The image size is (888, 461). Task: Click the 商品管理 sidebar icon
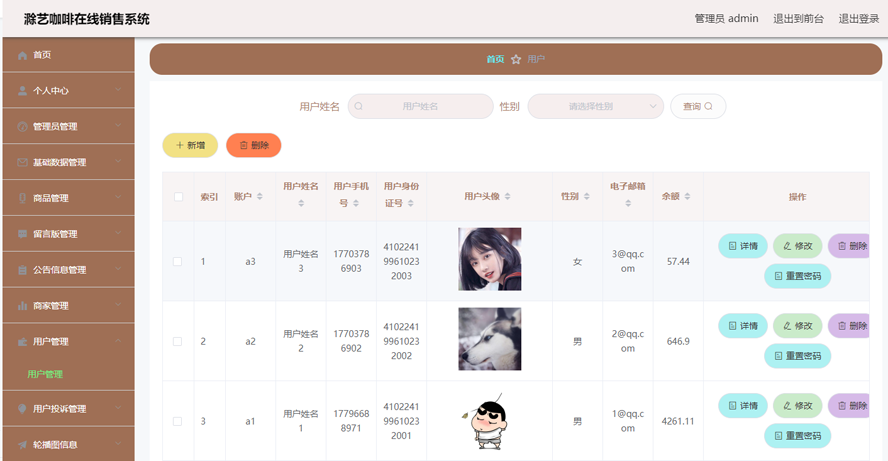pos(22,198)
